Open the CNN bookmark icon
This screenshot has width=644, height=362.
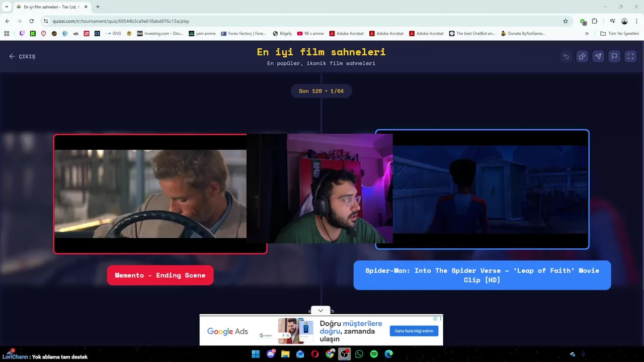[87, 34]
